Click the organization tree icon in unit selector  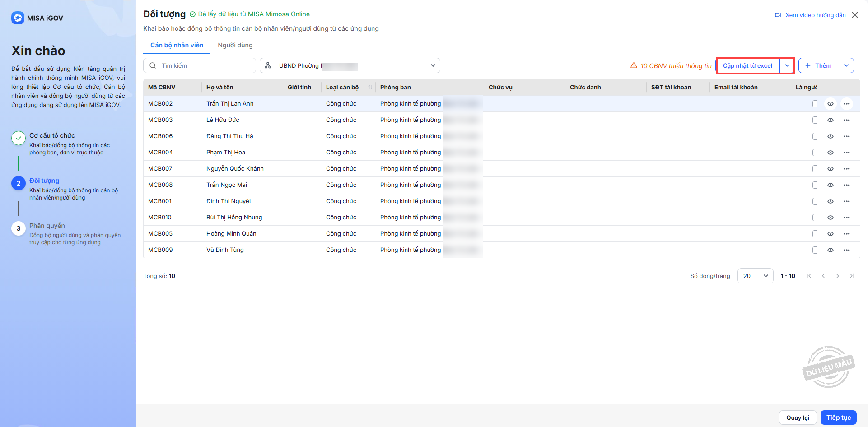tap(268, 65)
